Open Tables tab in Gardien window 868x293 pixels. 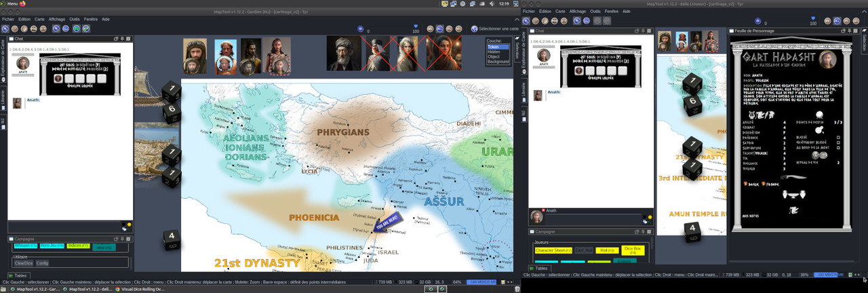[x=19, y=276]
